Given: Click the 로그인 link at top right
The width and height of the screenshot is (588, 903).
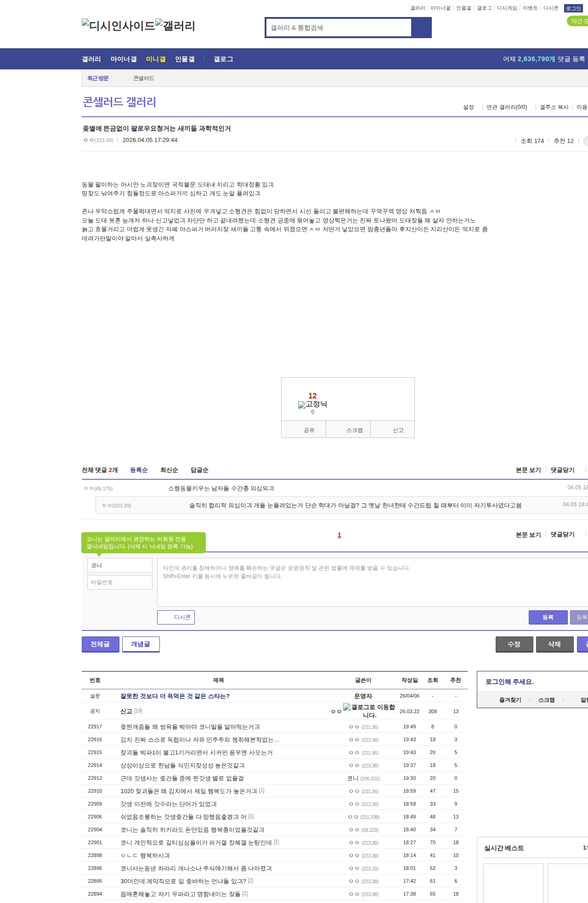Looking at the screenshot, I should (573, 8).
